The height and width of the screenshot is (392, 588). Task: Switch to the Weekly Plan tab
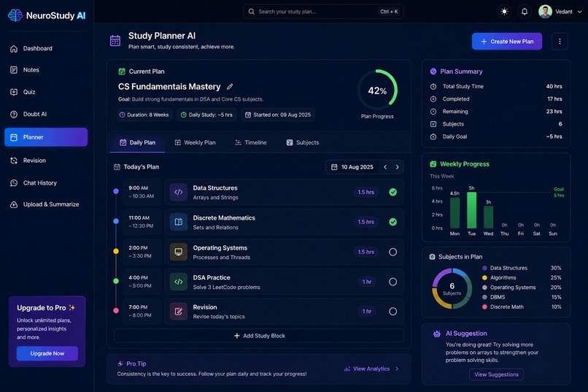[195, 142]
